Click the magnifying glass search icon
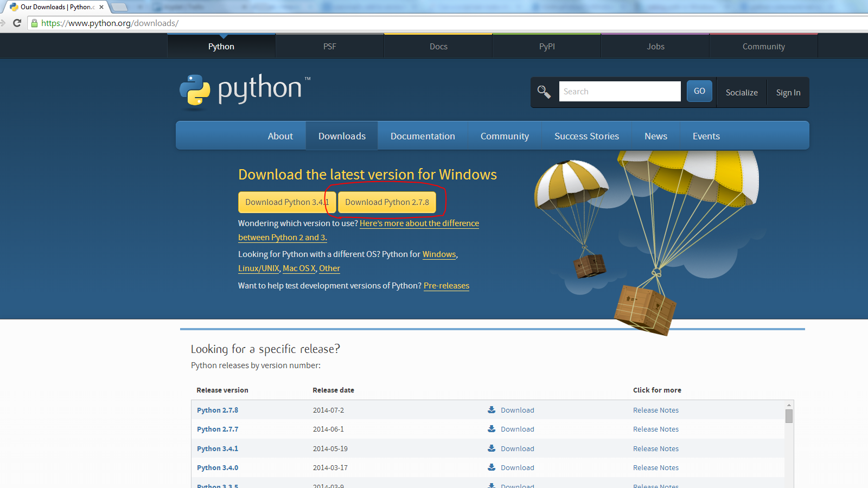This screenshot has width=868, height=488. [544, 92]
